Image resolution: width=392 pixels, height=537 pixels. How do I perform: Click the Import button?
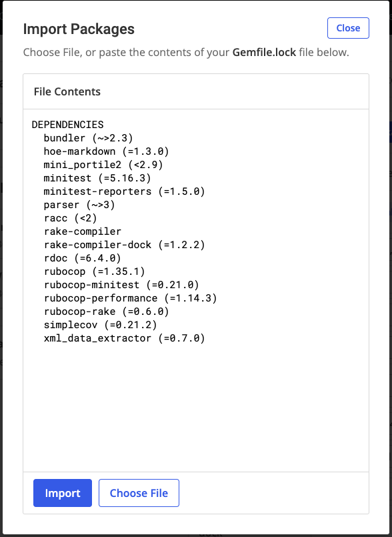(62, 493)
